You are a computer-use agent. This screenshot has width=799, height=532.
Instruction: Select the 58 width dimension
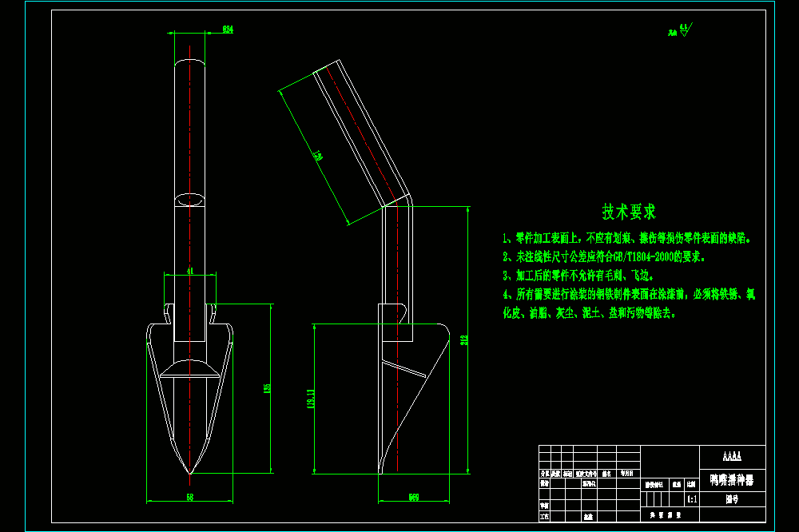pyautogui.click(x=189, y=497)
